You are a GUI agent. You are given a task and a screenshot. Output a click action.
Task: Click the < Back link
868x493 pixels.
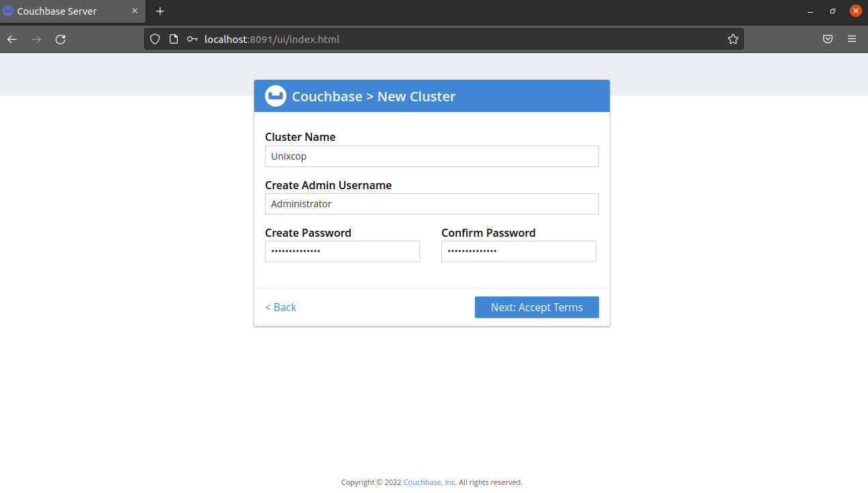(280, 307)
